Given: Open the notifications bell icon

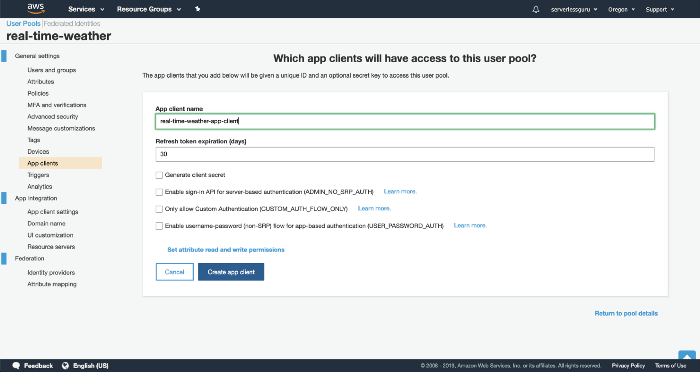Looking at the screenshot, I should 536,9.
